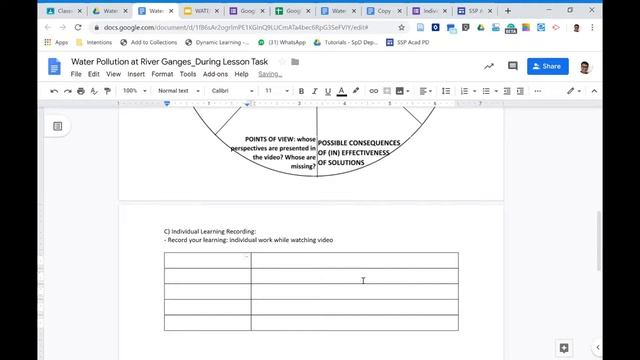Image resolution: width=640 pixels, height=360 pixels.
Task: Click the blue Share button
Action: [548, 66]
